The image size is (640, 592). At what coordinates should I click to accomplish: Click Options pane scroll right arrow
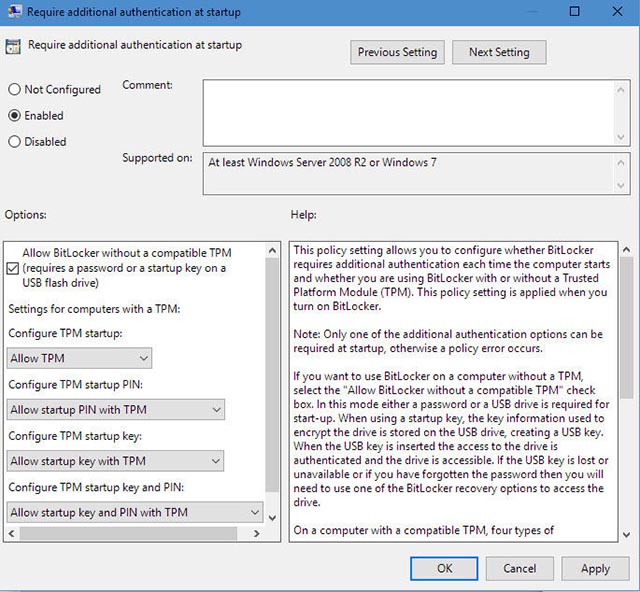click(x=256, y=533)
